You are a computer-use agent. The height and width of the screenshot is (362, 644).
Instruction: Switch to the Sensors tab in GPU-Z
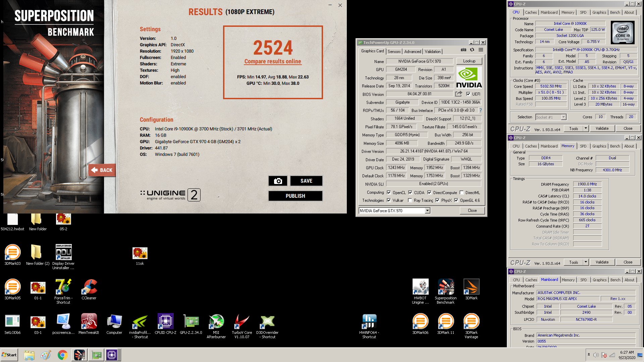[x=394, y=52]
